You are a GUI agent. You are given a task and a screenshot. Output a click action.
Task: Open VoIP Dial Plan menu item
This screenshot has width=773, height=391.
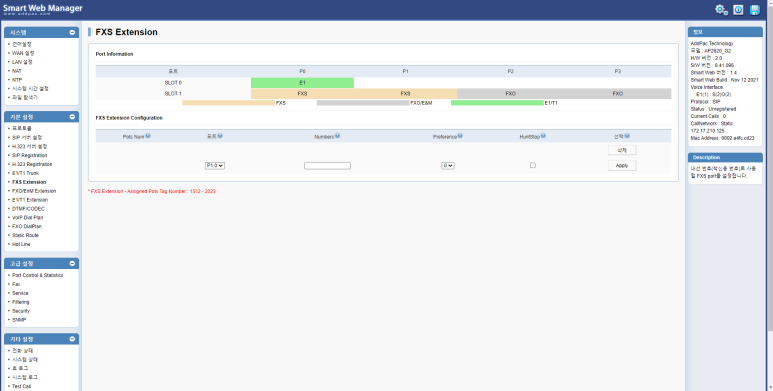point(28,217)
